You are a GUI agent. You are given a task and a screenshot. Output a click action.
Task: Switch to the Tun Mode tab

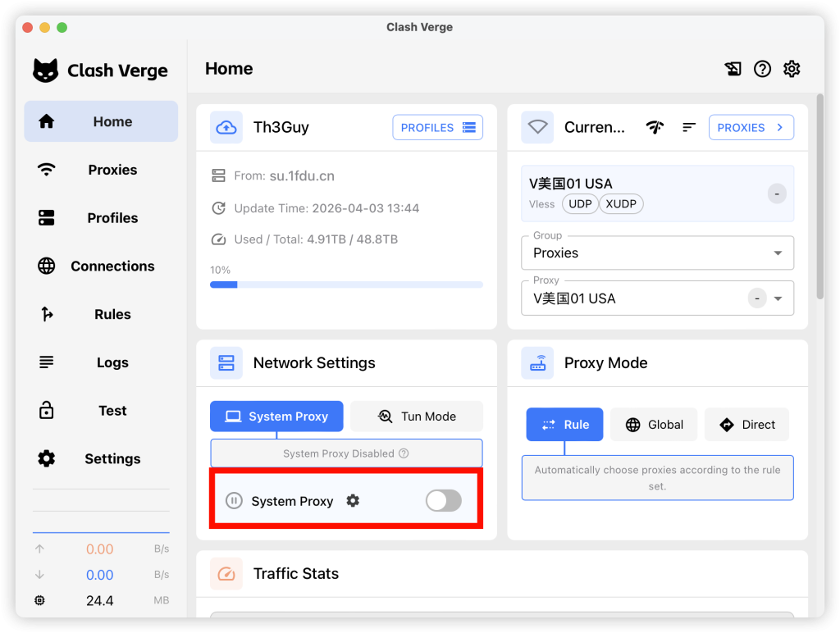tap(417, 417)
